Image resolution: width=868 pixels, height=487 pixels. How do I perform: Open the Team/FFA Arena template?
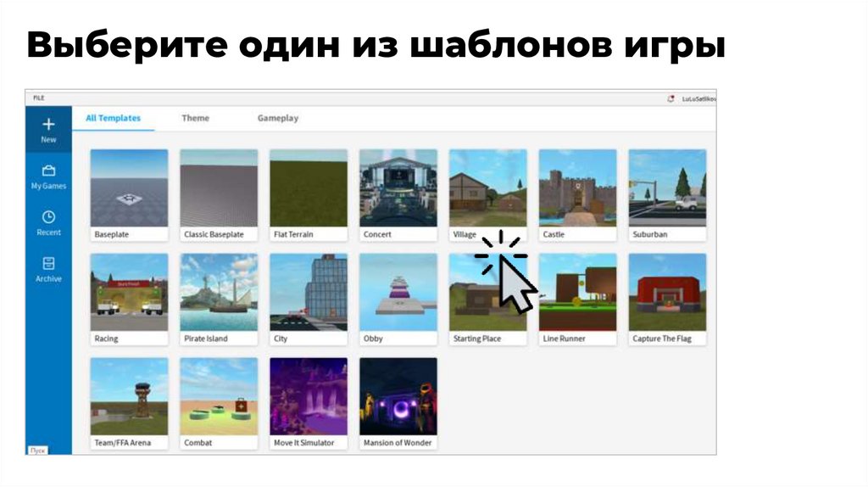(129, 403)
